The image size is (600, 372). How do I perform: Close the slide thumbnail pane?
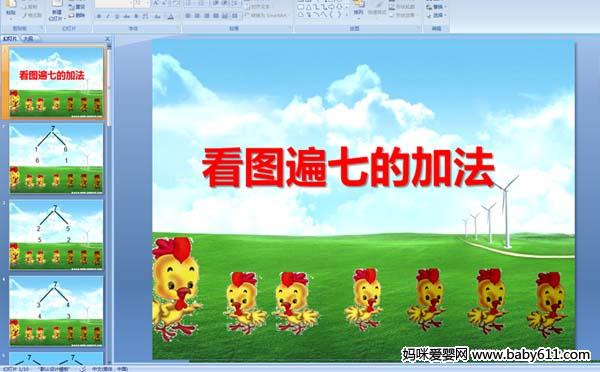click(108, 39)
